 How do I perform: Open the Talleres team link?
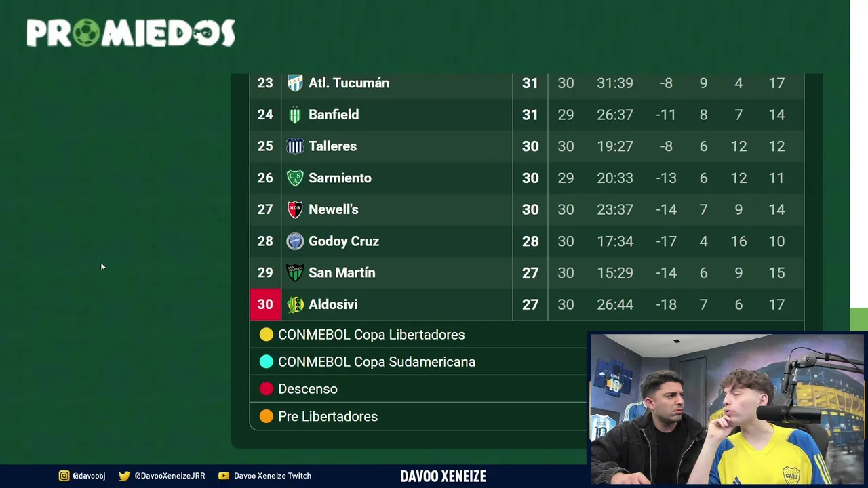(332, 146)
